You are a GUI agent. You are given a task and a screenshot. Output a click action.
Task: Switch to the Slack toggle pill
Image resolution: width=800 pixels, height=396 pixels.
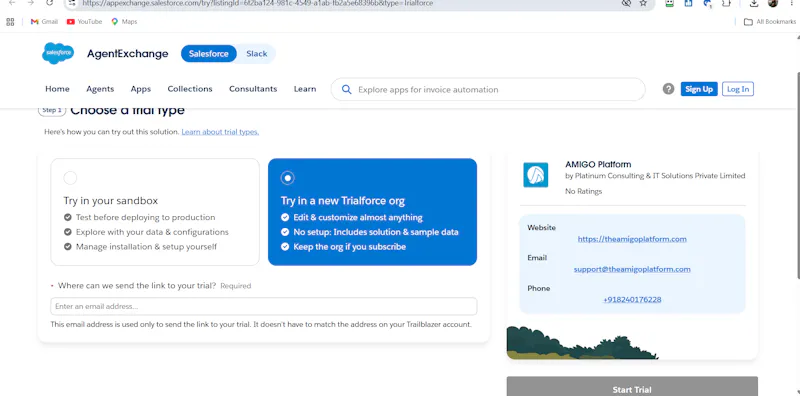[257, 54]
